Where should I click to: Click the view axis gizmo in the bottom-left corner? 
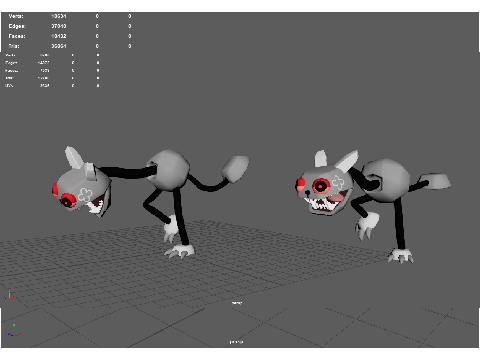pos(14,331)
